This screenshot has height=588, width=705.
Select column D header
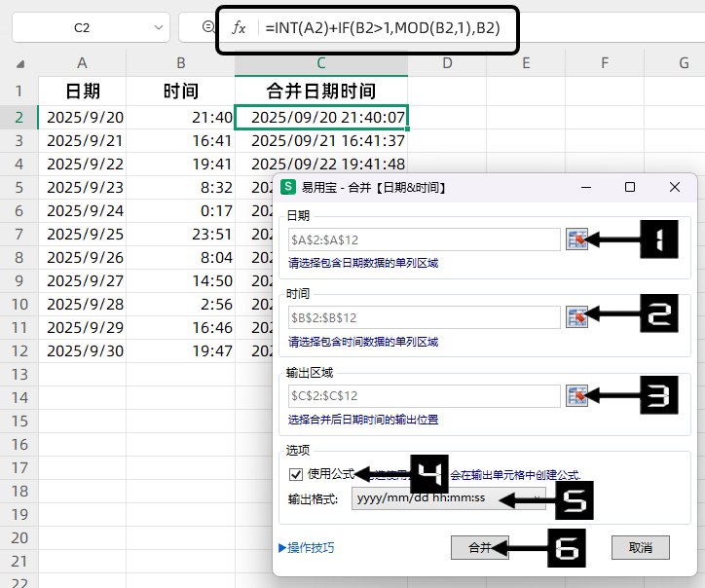[447, 63]
